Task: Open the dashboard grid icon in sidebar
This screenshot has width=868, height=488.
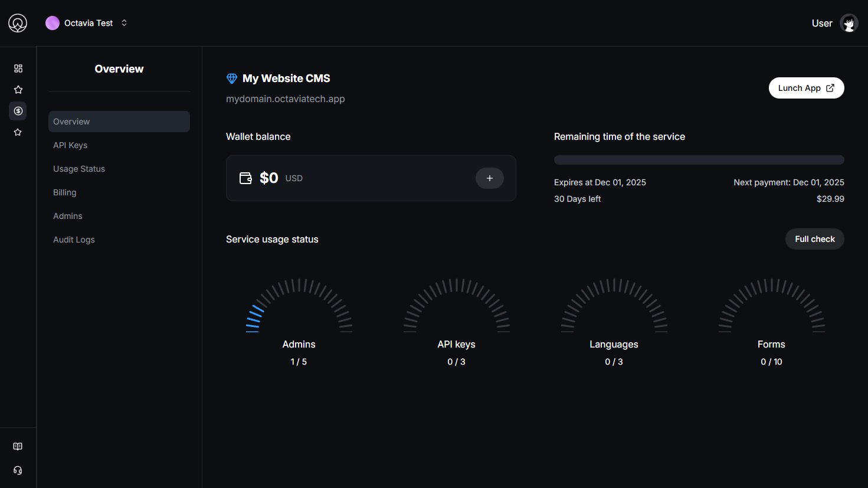Action: pos(18,68)
